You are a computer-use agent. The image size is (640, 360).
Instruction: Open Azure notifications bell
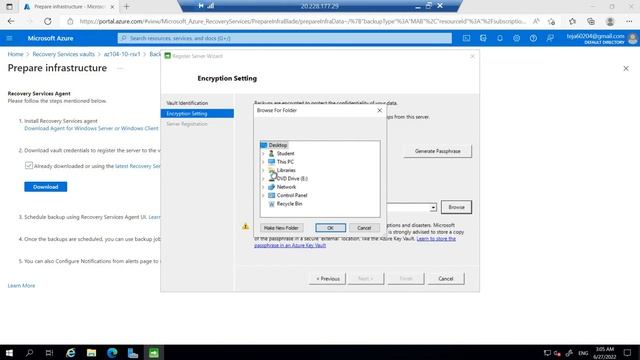(x=500, y=38)
